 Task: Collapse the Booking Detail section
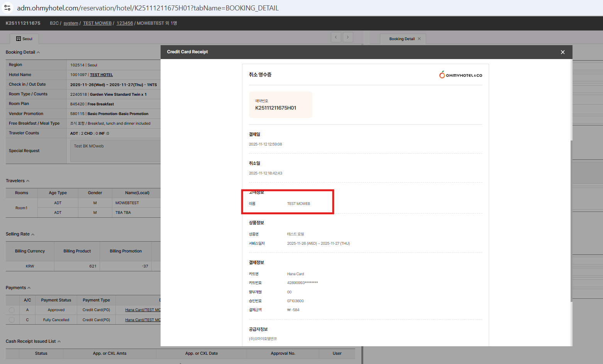pyautogui.click(x=38, y=52)
